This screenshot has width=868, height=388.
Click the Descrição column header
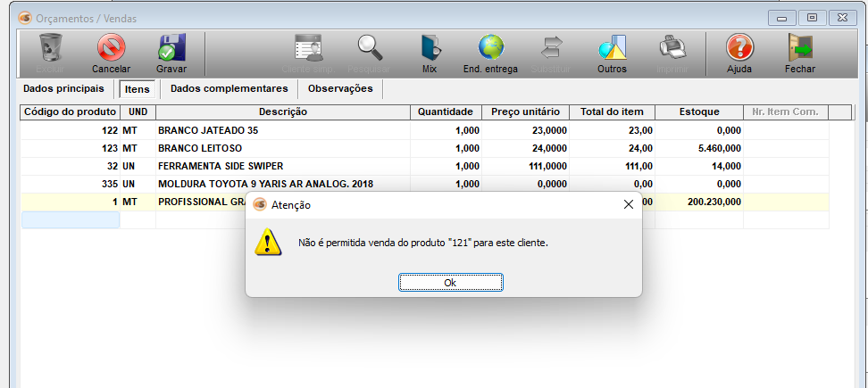coord(283,112)
